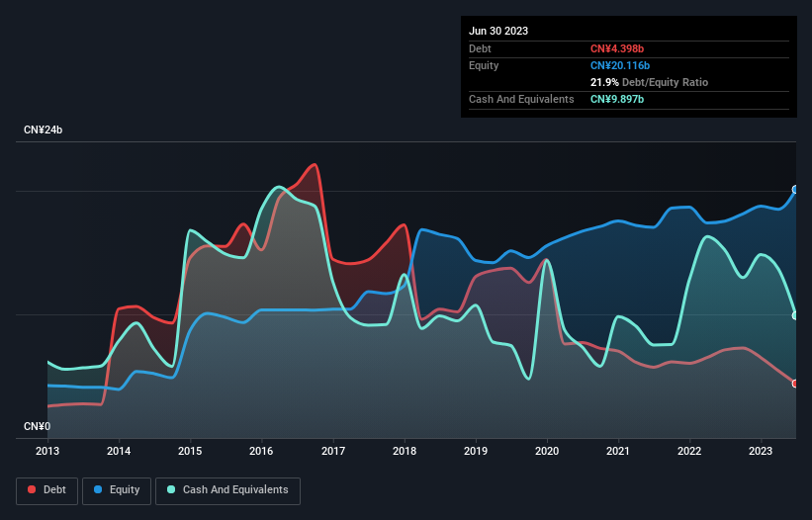Toggle the Debt series legend button
This screenshot has width=812, height=520.
click(47, 490)
